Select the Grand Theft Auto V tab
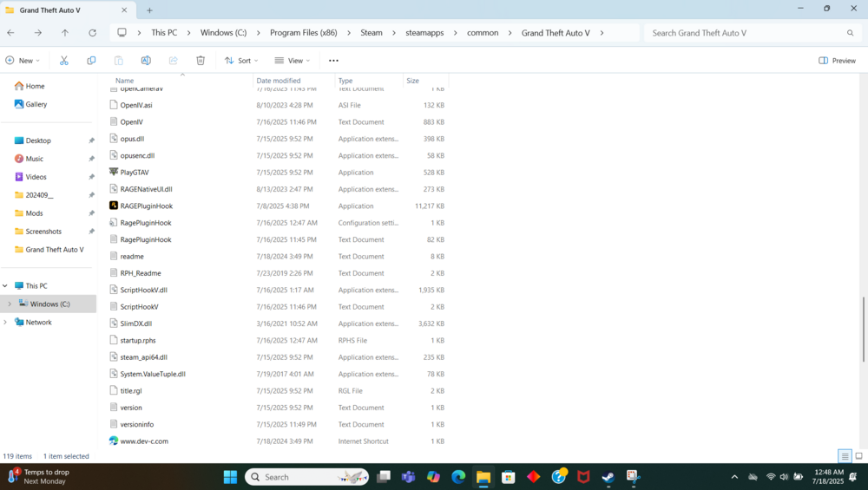 pyautogui.click(x=67, y=10)
